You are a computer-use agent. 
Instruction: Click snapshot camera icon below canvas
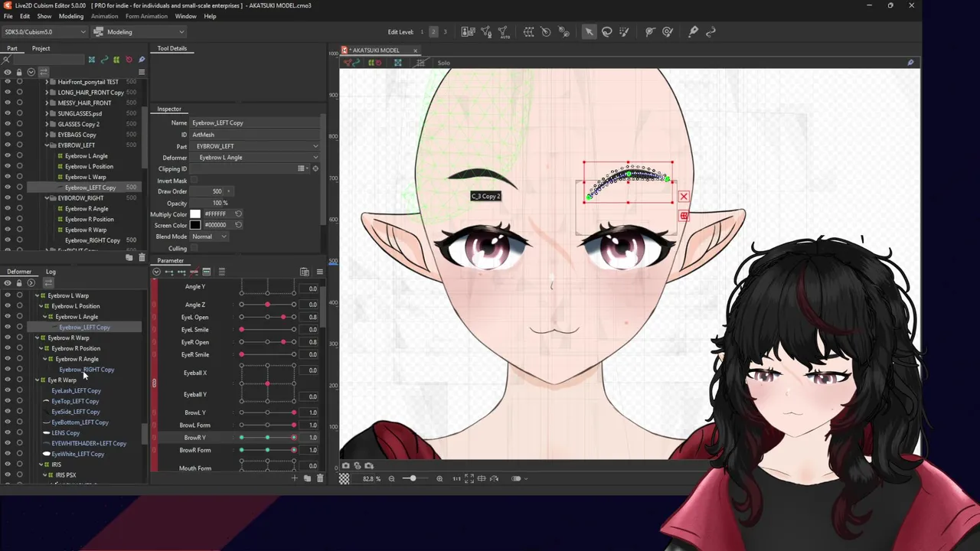[x=346, y=465]
